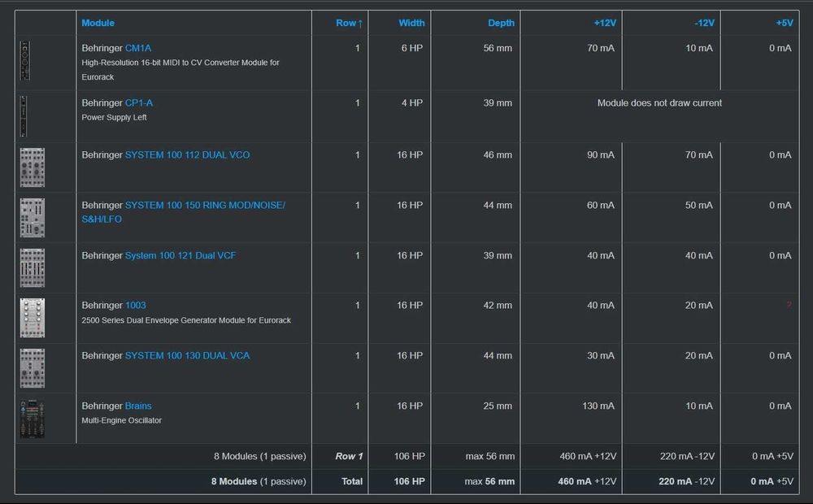Open the CP1-A power supply link
This screenshot has height=504, width=813.
(138, 103)
